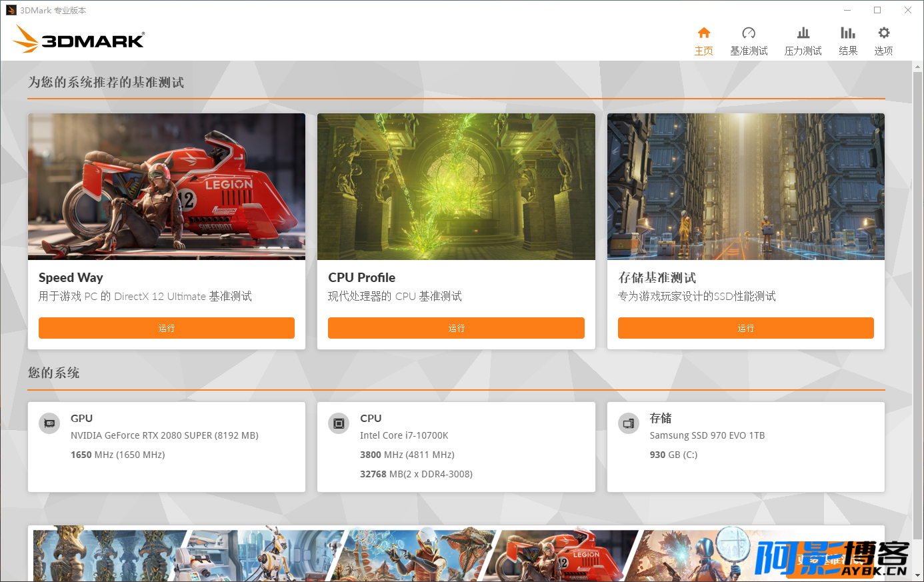This screenshot has height=582, width=924.
Task: Click the 存储基准测试 card title
Action: click(x=657, y=278)
